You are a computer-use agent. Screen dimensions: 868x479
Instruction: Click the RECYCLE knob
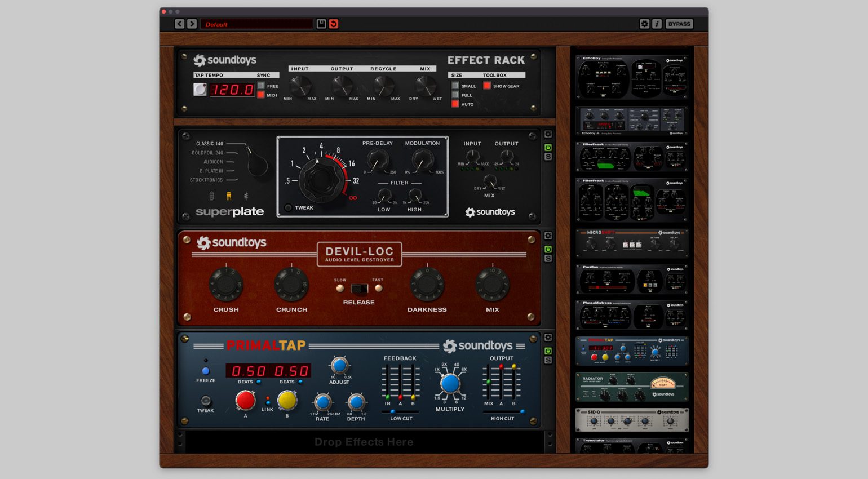383,86
